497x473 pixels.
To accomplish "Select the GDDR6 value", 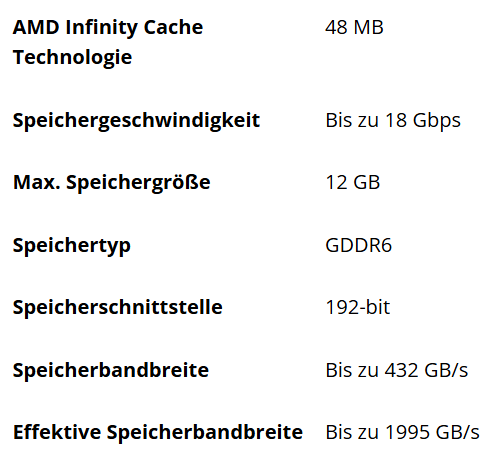I will click(359, 245).
